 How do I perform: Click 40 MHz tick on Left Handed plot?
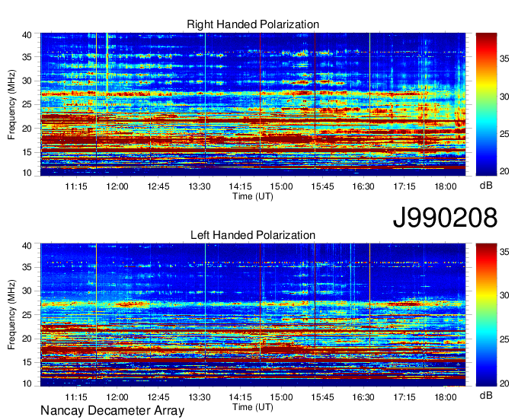pos(27,246)
